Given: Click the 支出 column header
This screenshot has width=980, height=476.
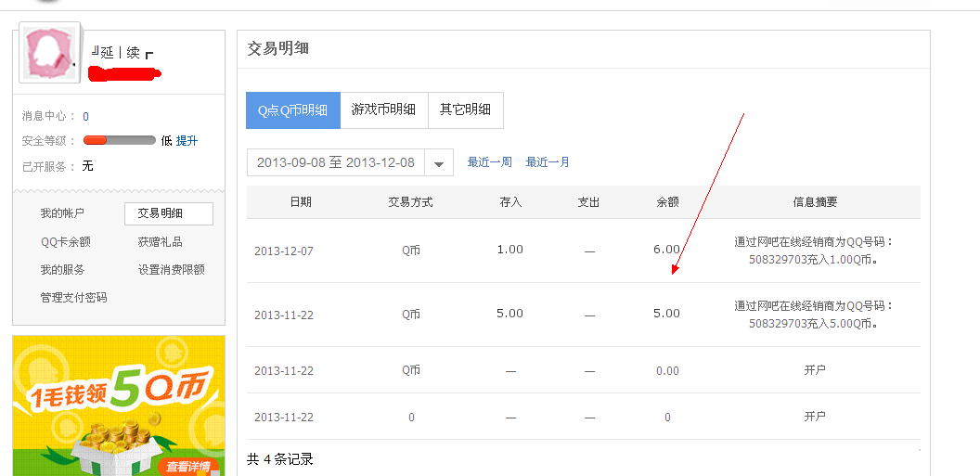Looking at the screenshot, I should pyautogui.click(x=588, y=201).
